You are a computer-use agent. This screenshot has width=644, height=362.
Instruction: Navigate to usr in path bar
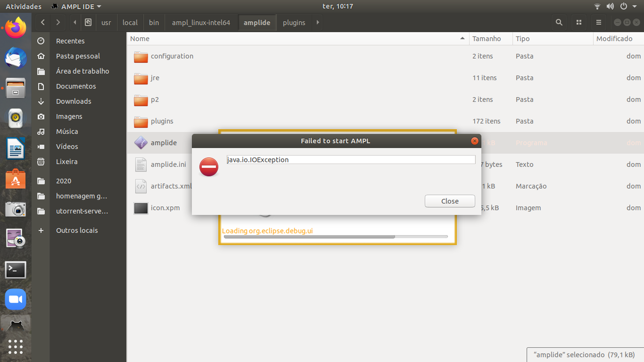pos(106,23)
